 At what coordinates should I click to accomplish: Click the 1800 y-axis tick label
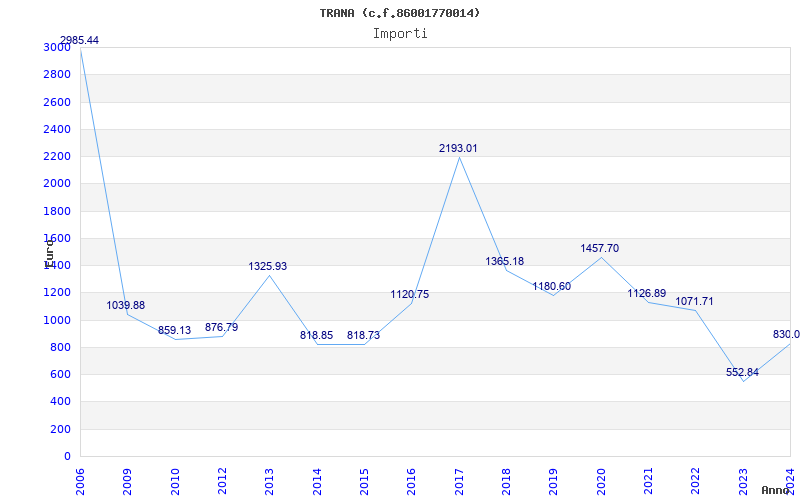(x=57, y=211)
